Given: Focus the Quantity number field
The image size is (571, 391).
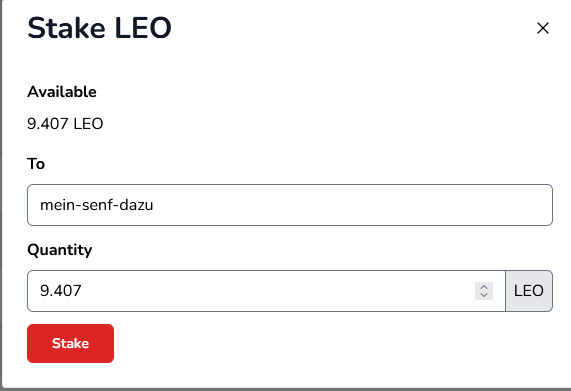Looking at the screenshot, I should [266, 291].
